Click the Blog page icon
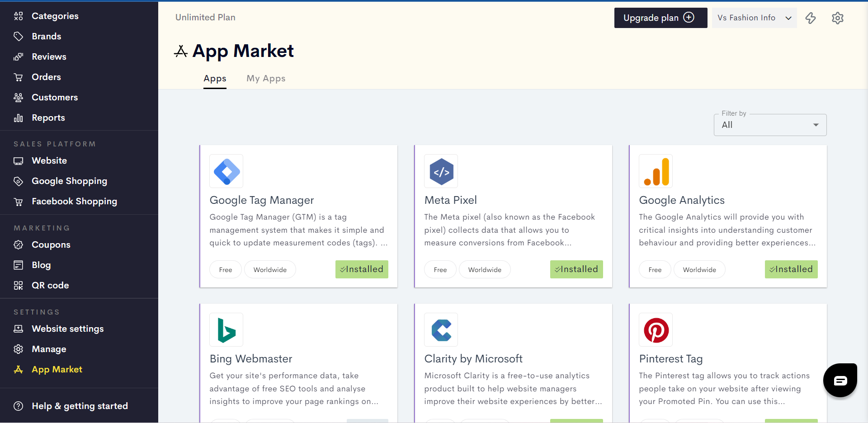868x423 pixels. pos(18,265)
